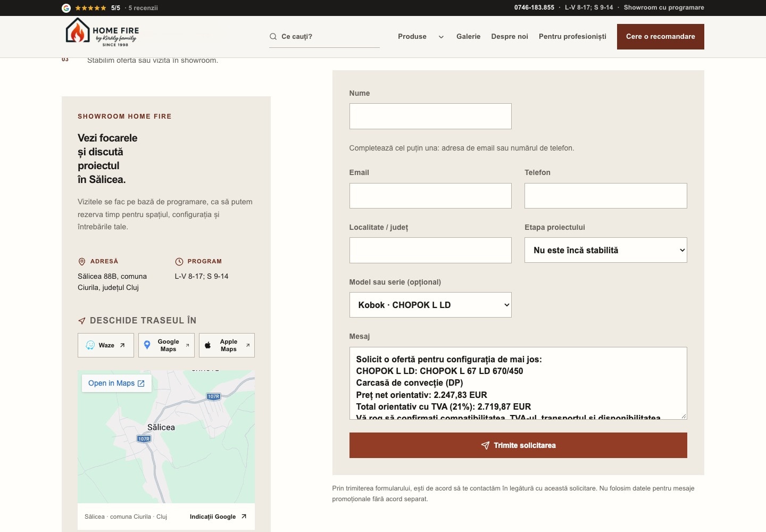
Task: Submit with Trimite solicitarea button
Action: [518, 445]
